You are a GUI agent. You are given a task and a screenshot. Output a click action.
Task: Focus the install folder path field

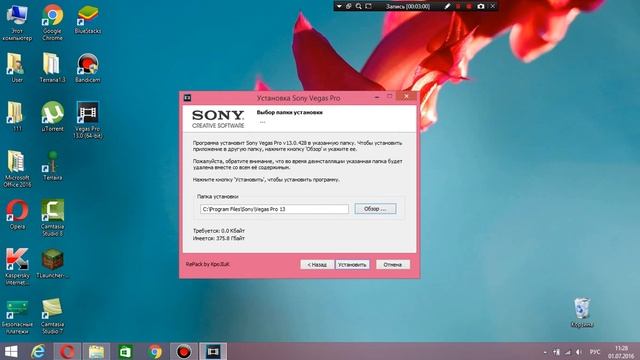point(274,209)
